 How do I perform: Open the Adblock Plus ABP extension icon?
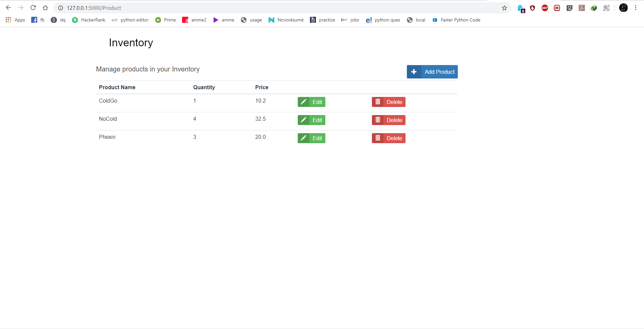545,8
